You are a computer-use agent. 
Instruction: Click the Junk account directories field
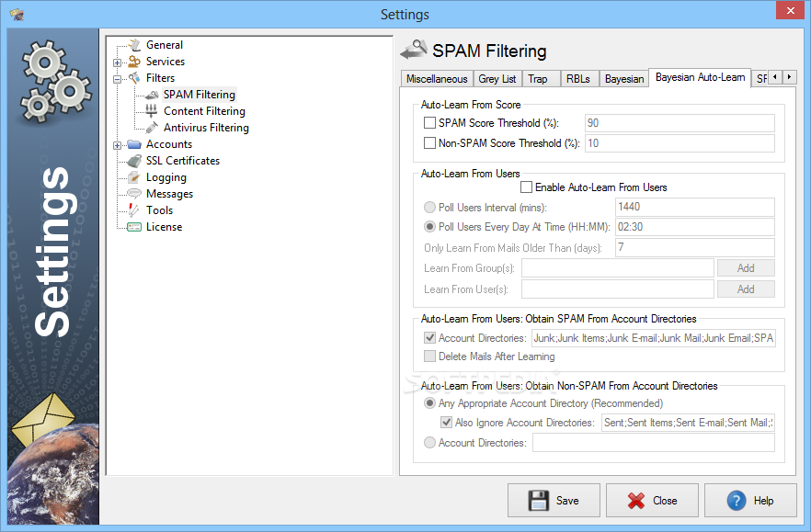pos(654,338)
